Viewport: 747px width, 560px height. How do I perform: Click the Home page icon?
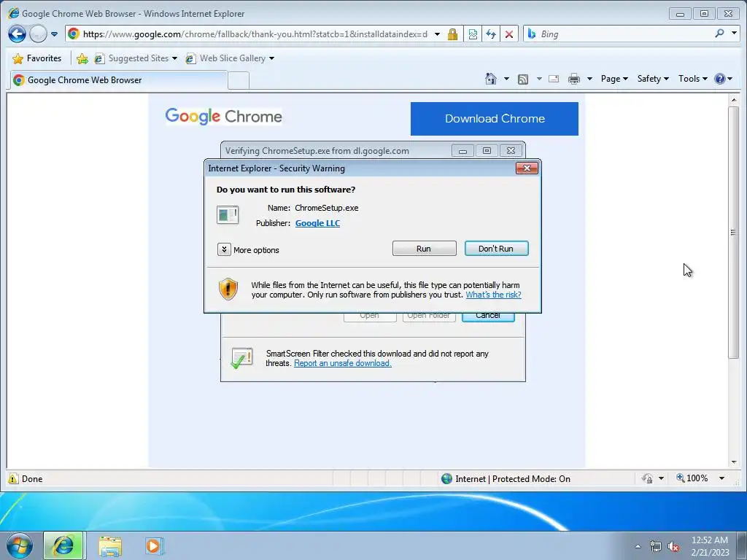click(491, 79)
